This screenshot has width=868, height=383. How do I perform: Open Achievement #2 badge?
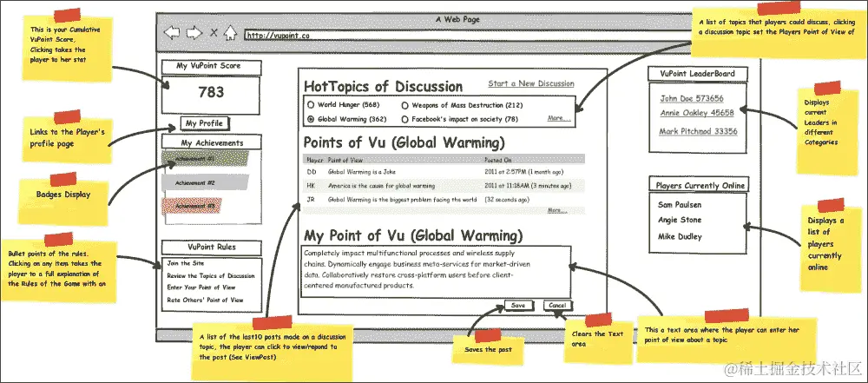[205, 182]
